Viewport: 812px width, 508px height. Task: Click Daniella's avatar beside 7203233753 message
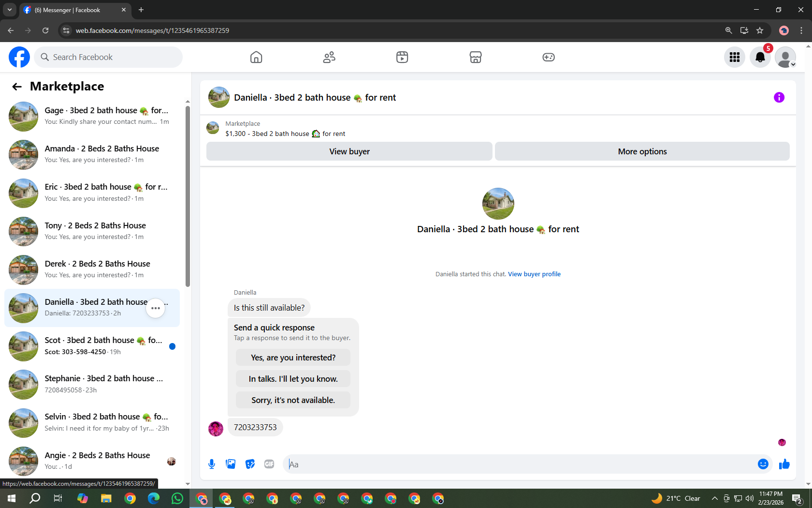click(x=216, y=428)
